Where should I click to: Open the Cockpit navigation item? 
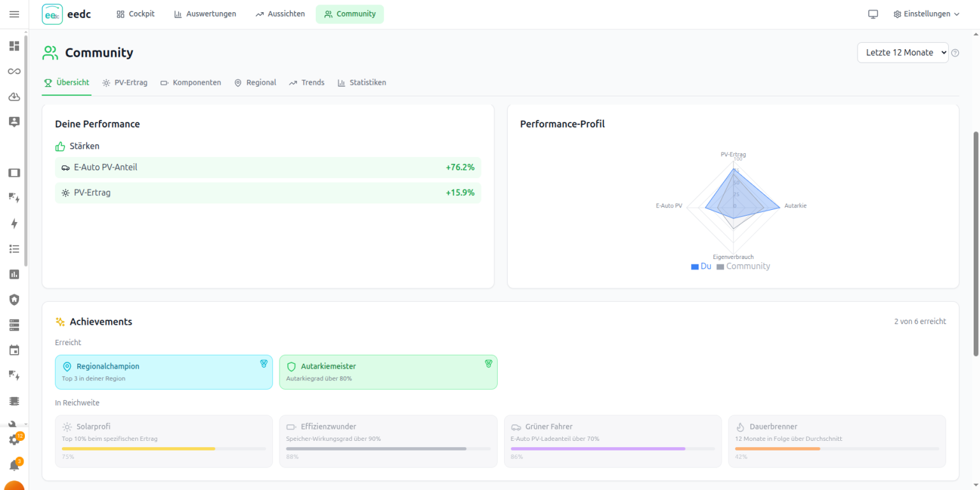(135, 13)
